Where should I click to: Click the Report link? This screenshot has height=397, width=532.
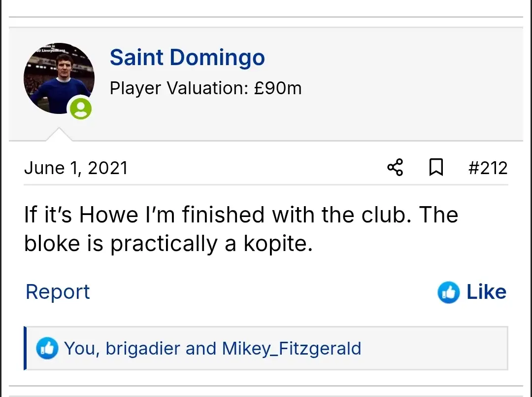(58, 292)
